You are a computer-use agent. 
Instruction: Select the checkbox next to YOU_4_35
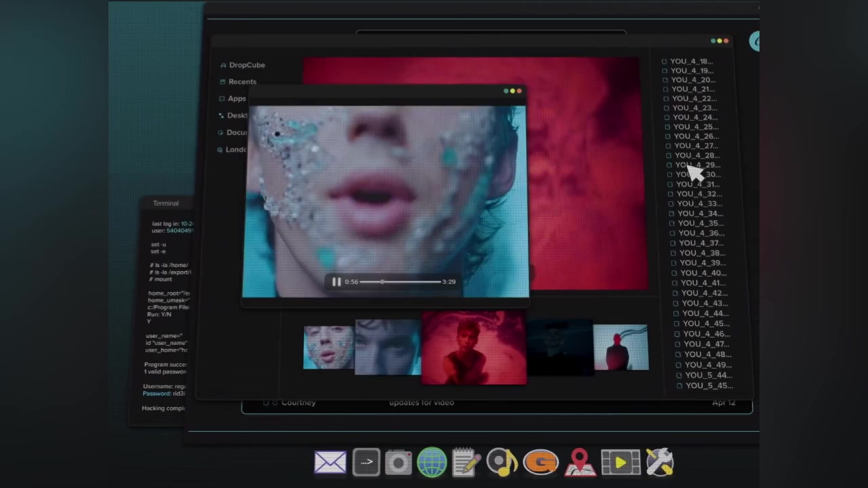(x=673, y=223)
